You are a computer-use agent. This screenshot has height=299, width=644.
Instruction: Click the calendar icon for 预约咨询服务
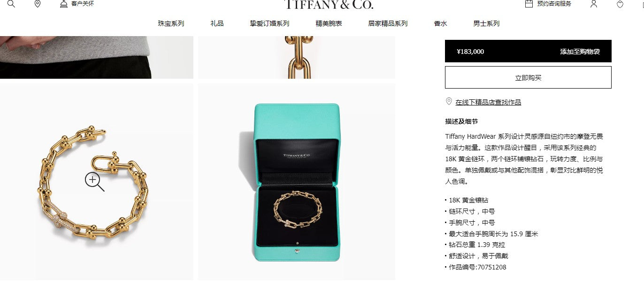coord(529,4)
